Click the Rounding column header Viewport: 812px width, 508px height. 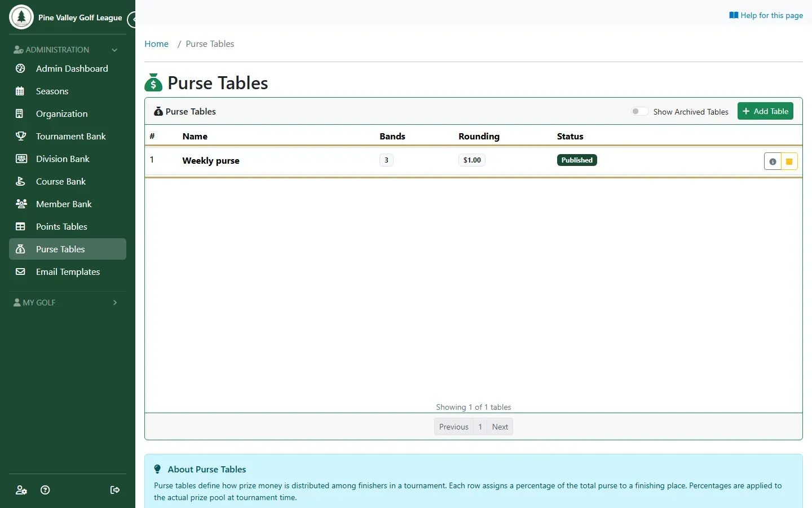tap(479, 137)
